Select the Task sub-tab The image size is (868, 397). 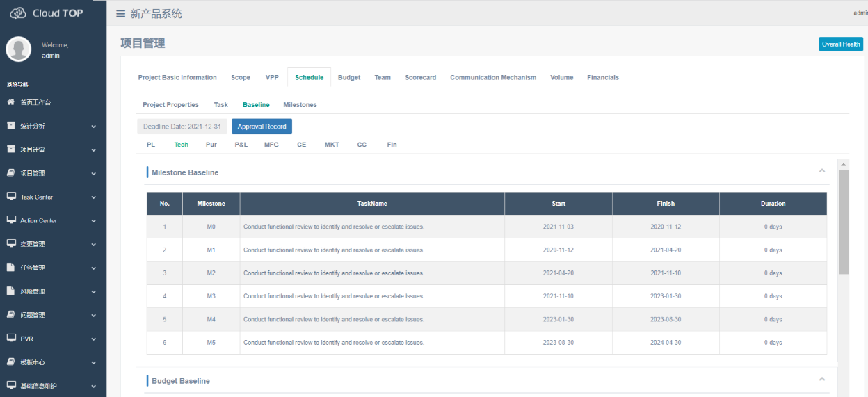point(221,104)
